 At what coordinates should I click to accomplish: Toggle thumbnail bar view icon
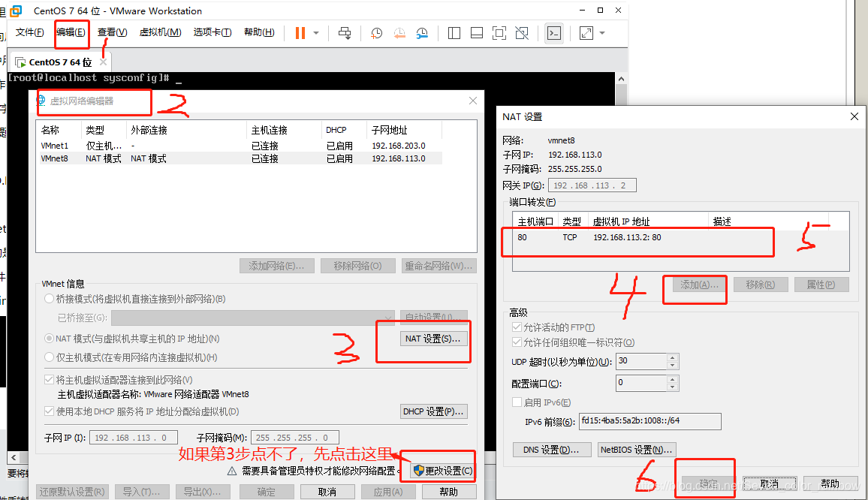[x=477, y=33]
